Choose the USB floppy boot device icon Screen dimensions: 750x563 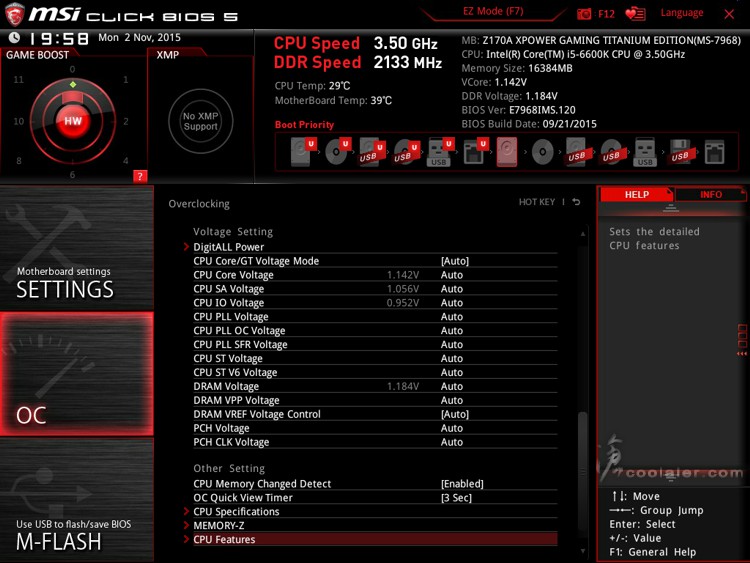(x=680, y=152)
